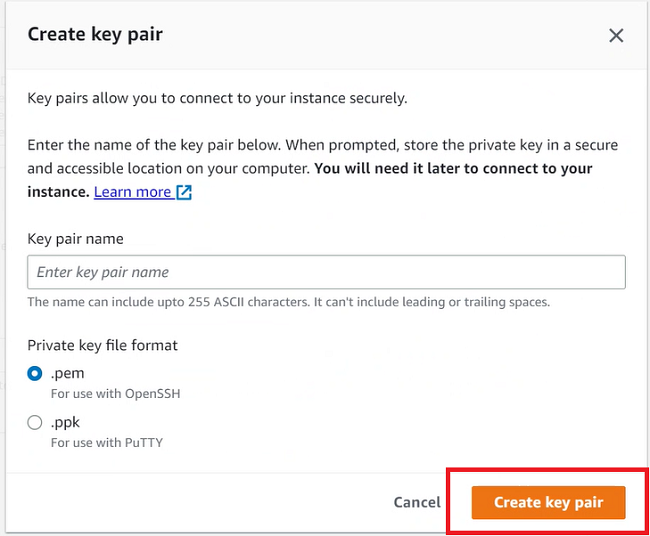650x536 pixels.
Task: Cancel key pair creation
Action: click(x=417, y=502)
